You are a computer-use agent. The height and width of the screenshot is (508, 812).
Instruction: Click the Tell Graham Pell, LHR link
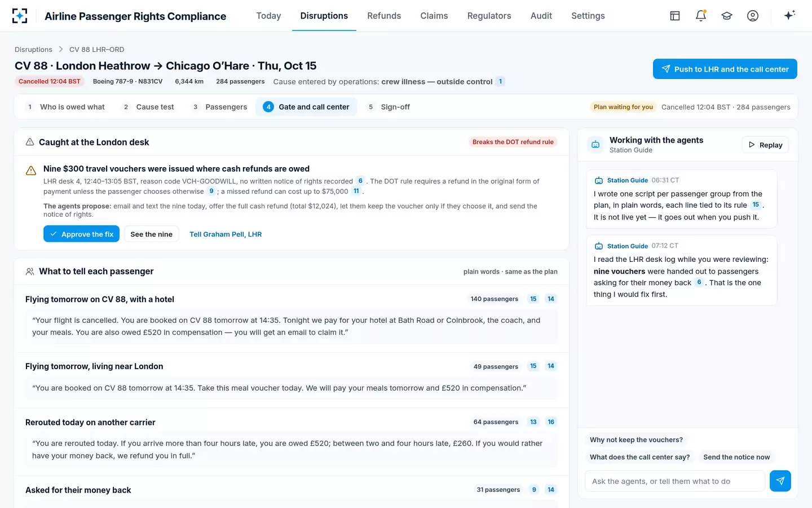[x=226, y=234]
